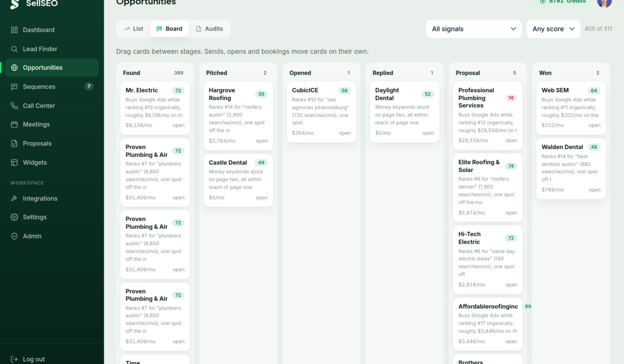Image resolution: width=624 pixels, height=364 pixels.
Task: Open the user avatar menu
Action: [x=604, y=2]
